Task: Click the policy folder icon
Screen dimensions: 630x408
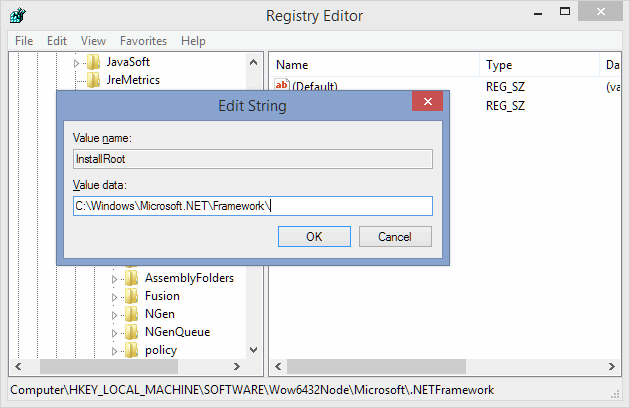Action: click(131, 350)
